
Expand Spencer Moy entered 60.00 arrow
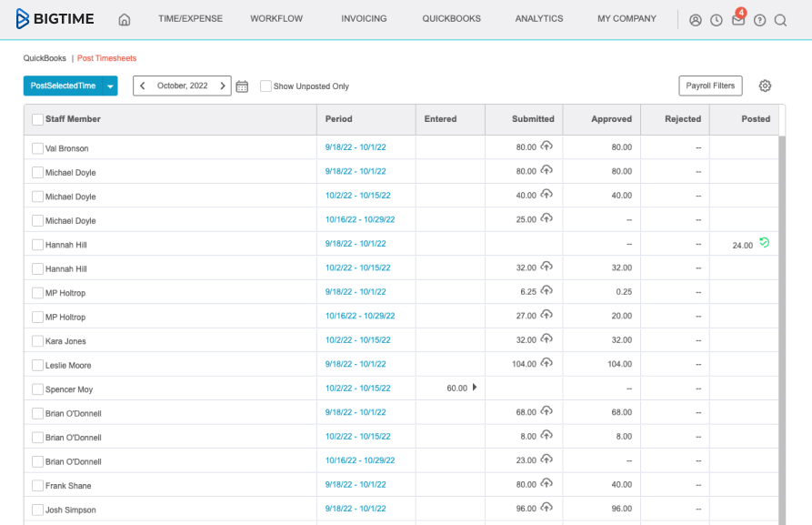click(x=475, y=387)
